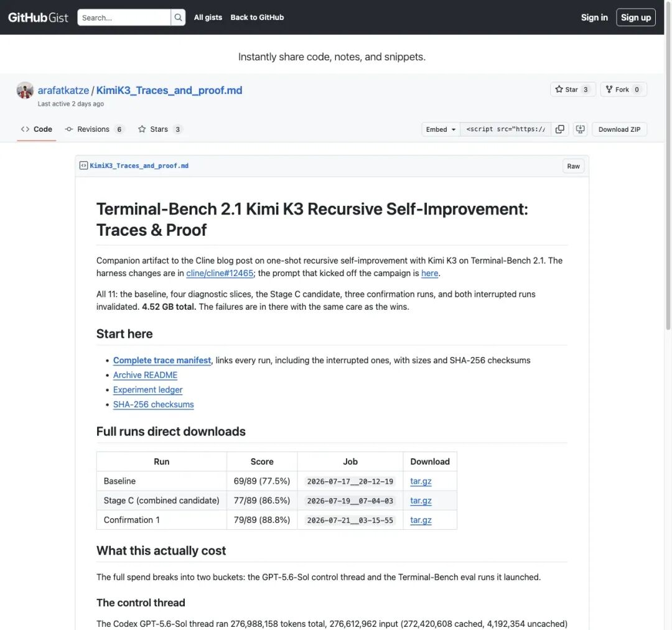672x630 pixels.
Task: Open the Revisions tab
Action: (94, 129)
